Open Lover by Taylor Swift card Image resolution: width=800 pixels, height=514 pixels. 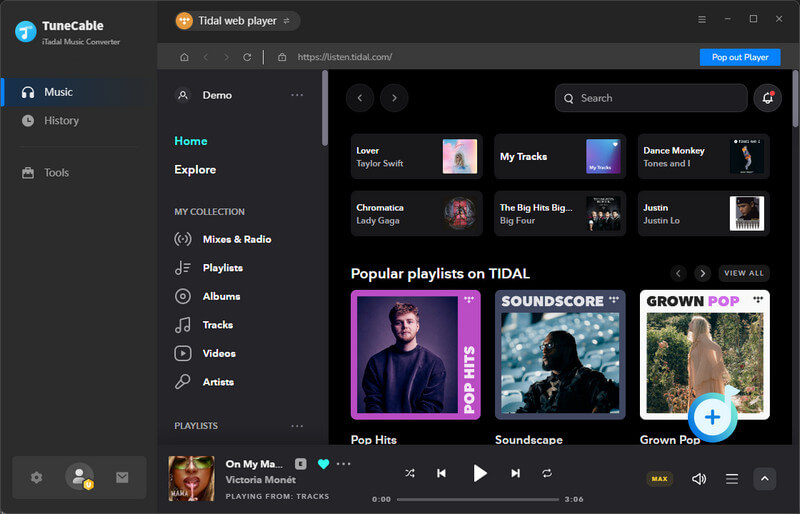[416, 157]
